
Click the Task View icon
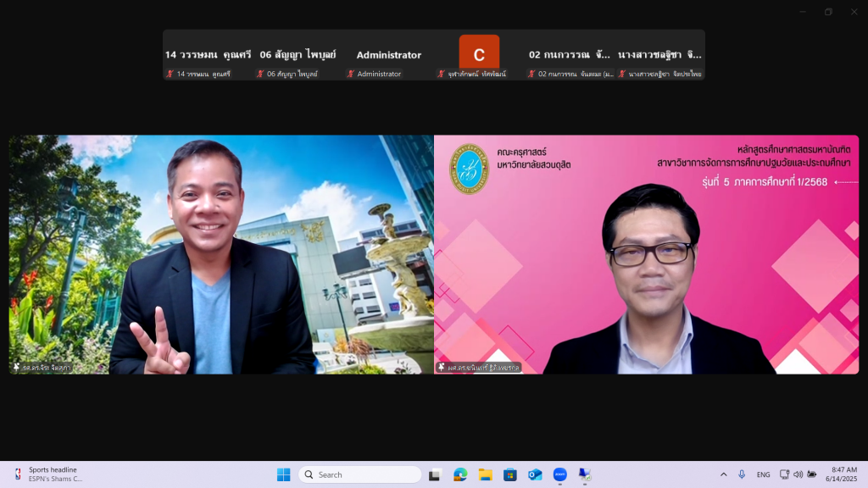[435, 474]
